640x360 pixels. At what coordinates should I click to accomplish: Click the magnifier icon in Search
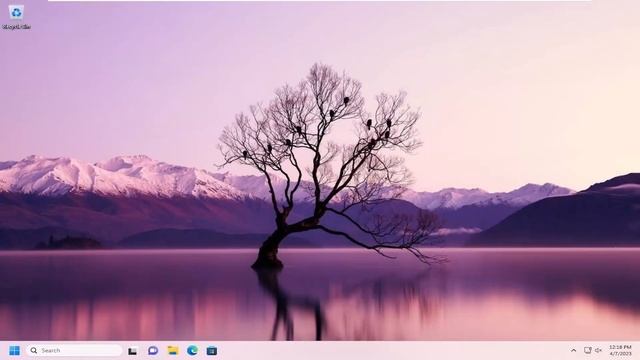click(34, 350)
